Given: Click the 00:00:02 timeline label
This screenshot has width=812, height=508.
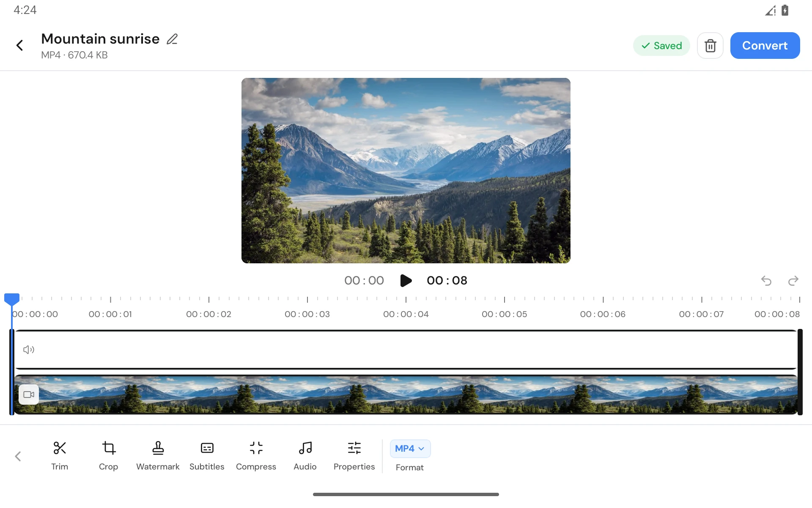Looking at the screenshot, I should (208, 314).
